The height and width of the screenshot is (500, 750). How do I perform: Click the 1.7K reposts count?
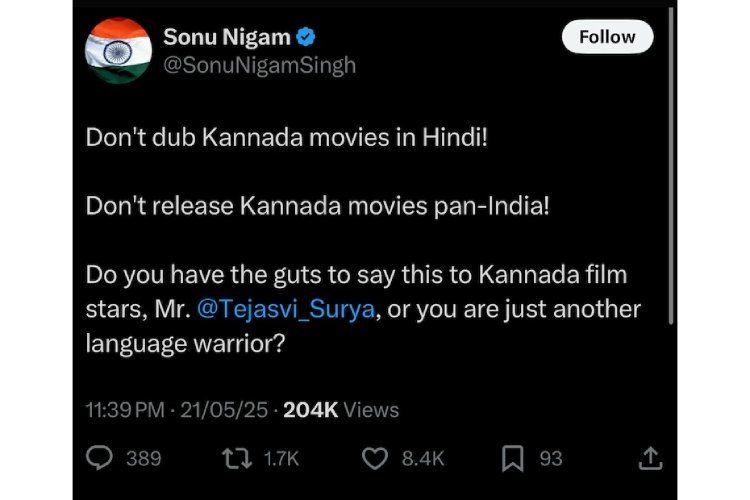coord(280,458)
